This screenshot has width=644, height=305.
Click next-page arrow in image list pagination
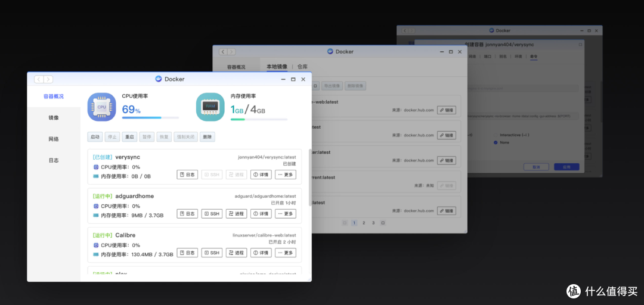tap(383, 223)
